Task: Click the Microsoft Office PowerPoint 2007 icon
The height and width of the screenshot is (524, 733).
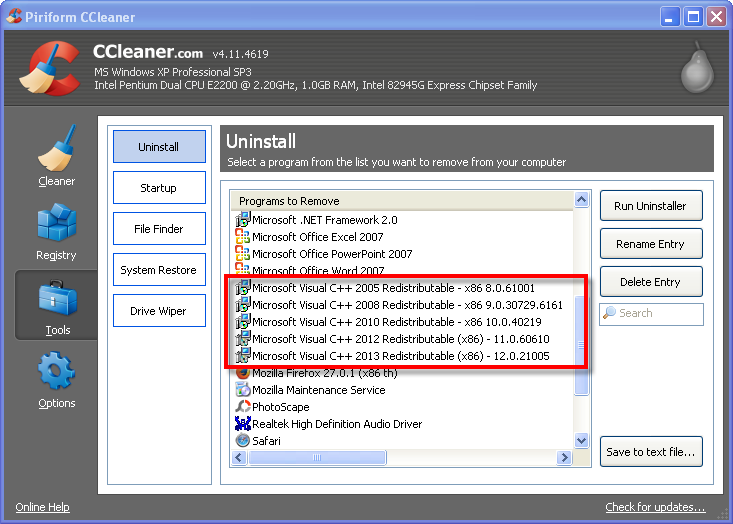Action: 242,253
